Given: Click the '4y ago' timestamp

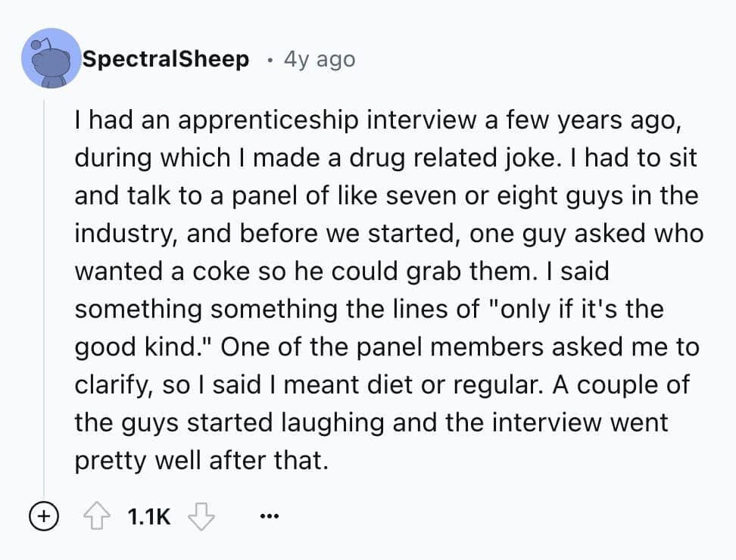Looking at the screenshot, I should (319, 59).
